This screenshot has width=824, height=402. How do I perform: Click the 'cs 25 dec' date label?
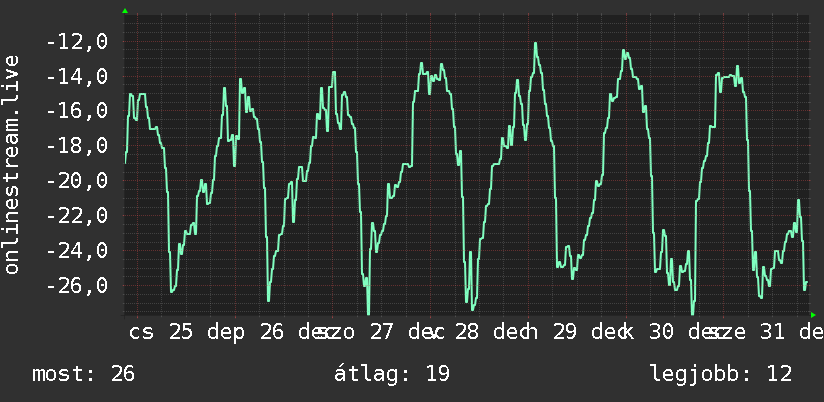coord(182,332)
